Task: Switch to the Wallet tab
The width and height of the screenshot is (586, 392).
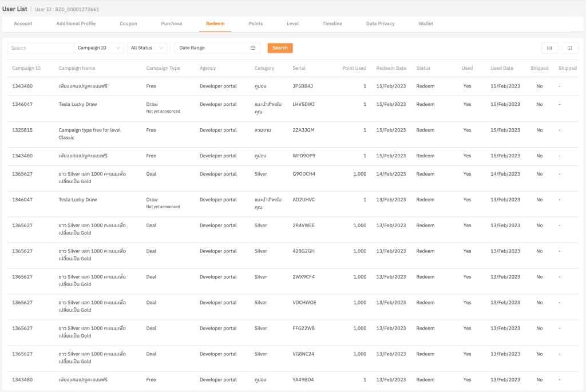Action: [426, 23]
